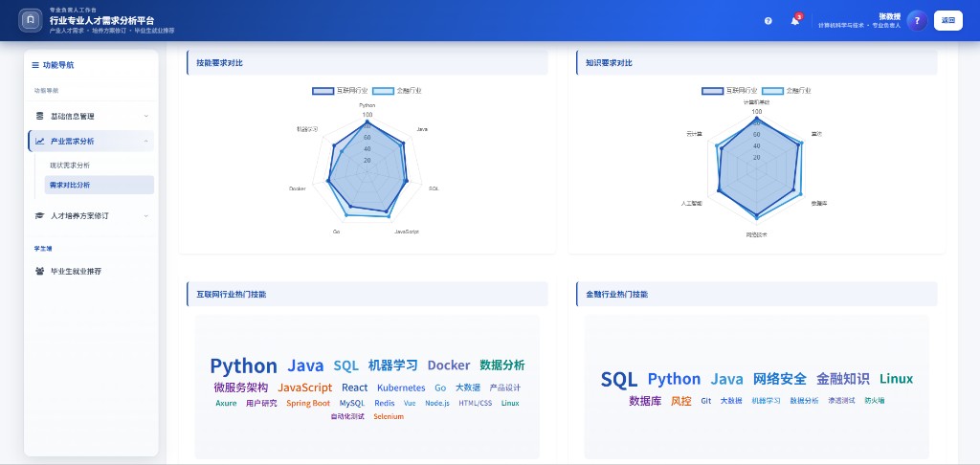Click Git in the finance word cloud

pyautogui.click(x=705, y=401)
